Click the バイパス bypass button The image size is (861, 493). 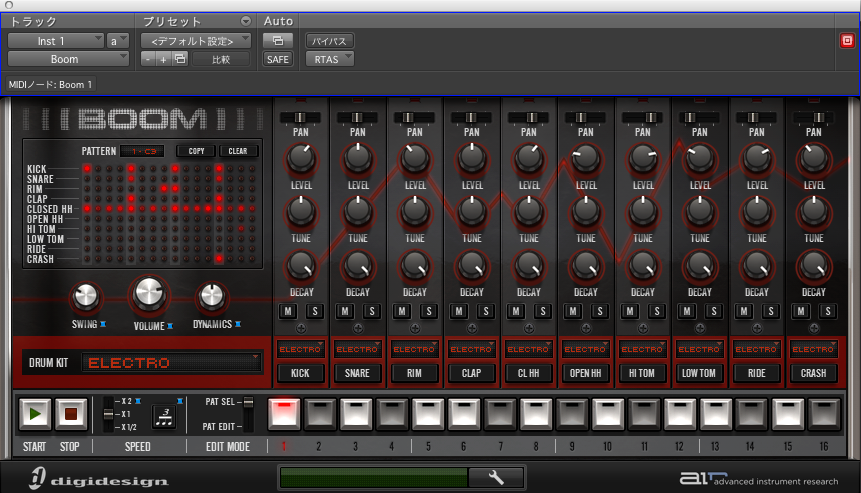329,41
